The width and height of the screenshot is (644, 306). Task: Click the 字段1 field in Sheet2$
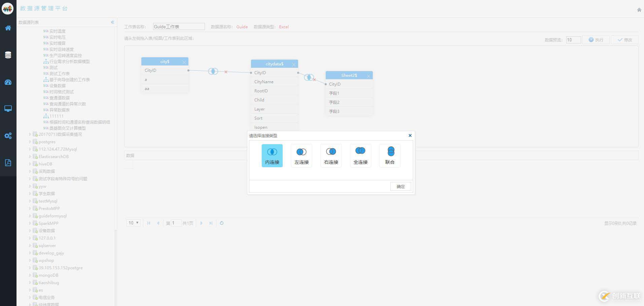[x=349, y=93]
